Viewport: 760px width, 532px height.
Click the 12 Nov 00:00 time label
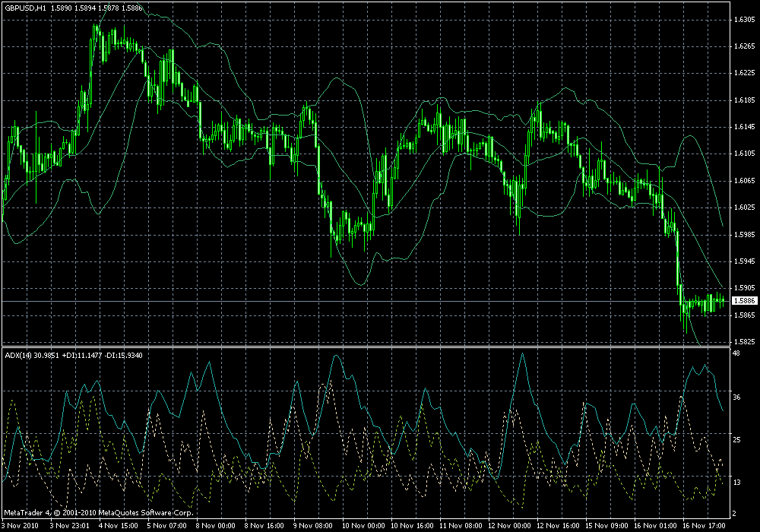tap(509, 526)
